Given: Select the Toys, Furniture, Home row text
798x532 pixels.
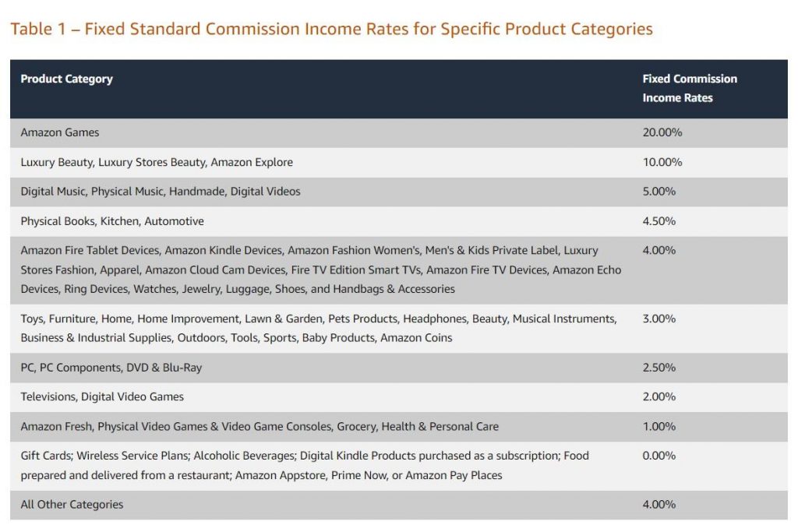Looking at the screenshot, I should coord(318,328).
